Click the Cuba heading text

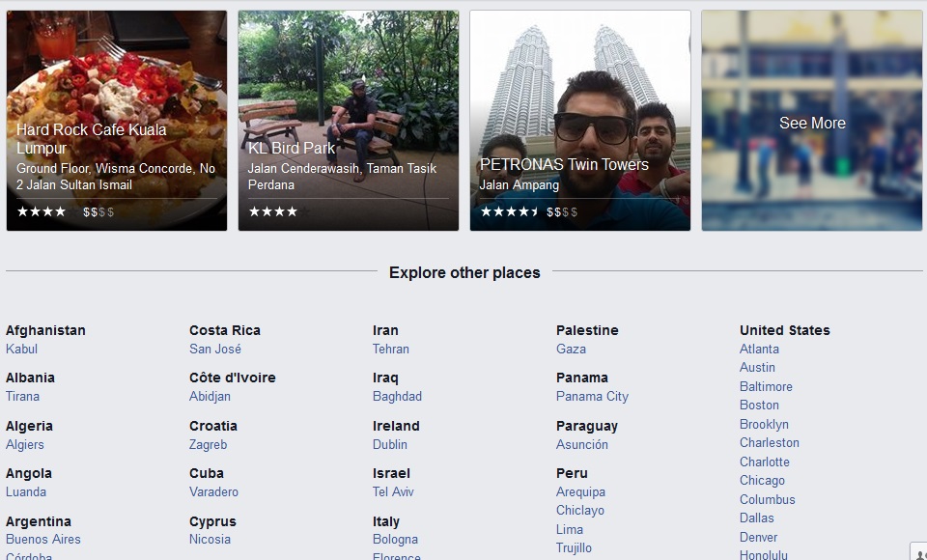pyautogui.click(x=207, y=474)
